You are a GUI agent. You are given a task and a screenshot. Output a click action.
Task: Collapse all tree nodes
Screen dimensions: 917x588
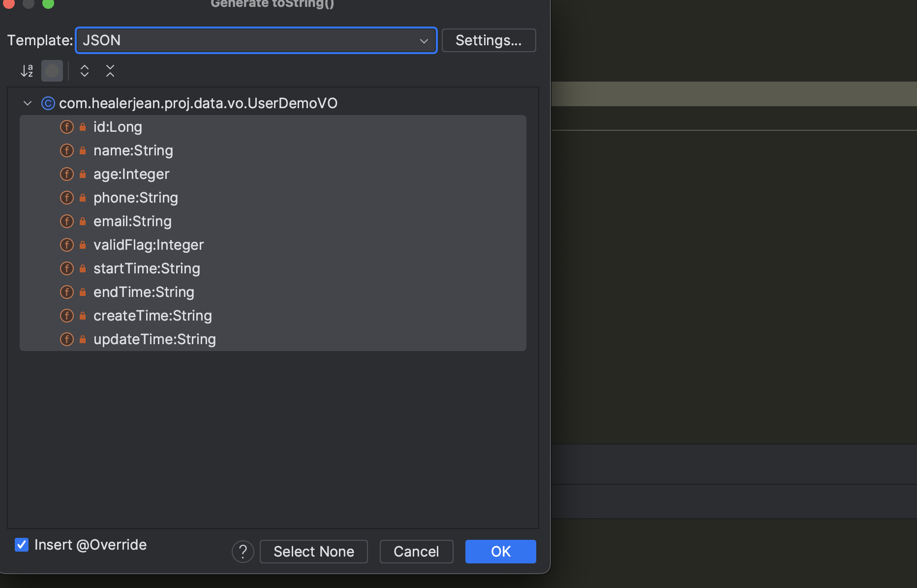click(x=110, y=71)
